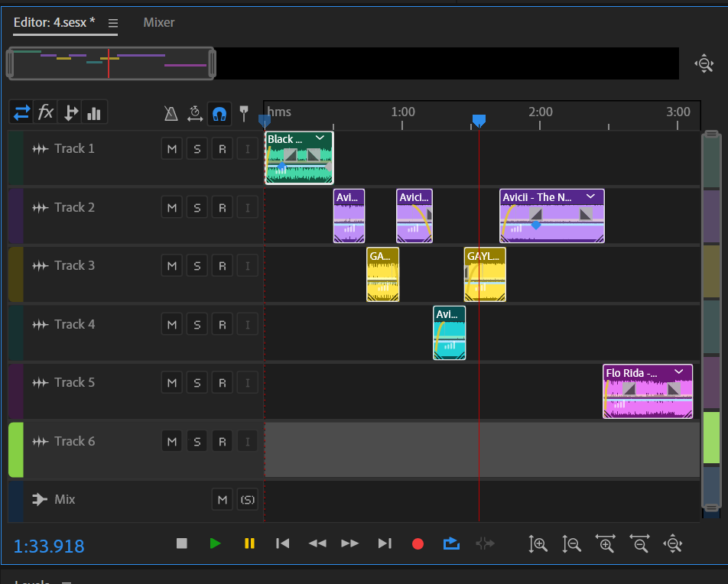The image size is (728, 584).
Task: Show the Effects (fx) track view
Action: pos(46,112)
